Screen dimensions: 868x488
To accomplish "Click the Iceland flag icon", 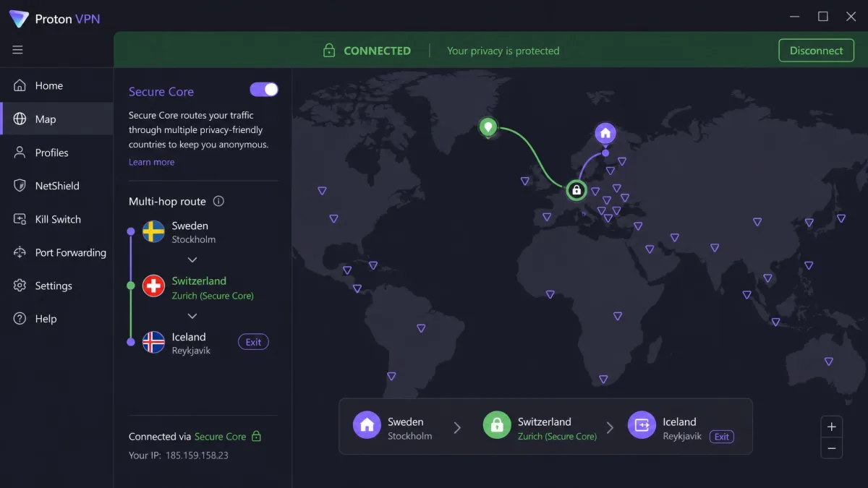I will [x=153, y=342].
